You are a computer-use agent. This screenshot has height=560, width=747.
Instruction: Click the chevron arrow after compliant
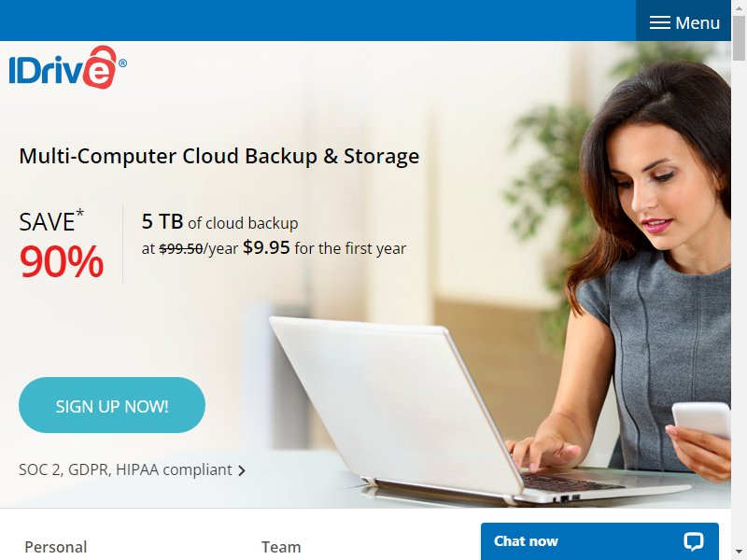pos(242,470)
